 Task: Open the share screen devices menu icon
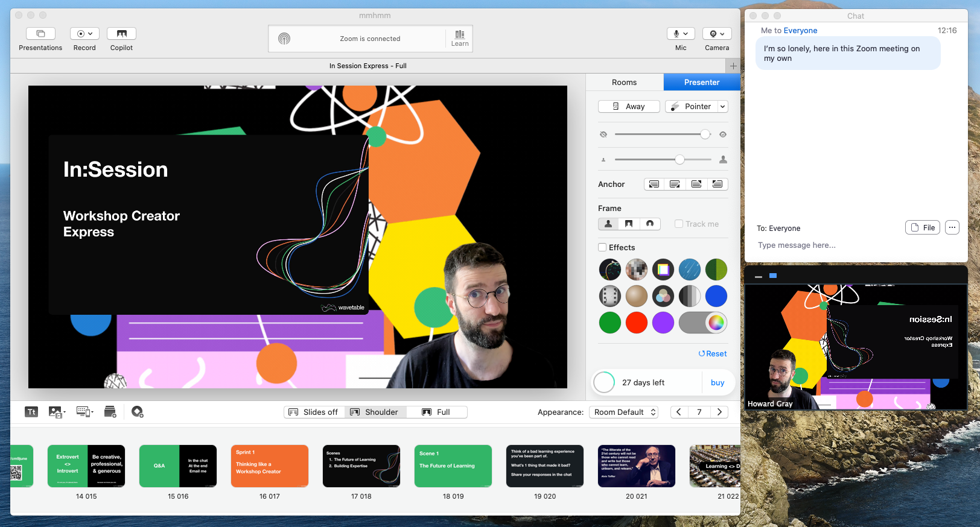(84, 412)
